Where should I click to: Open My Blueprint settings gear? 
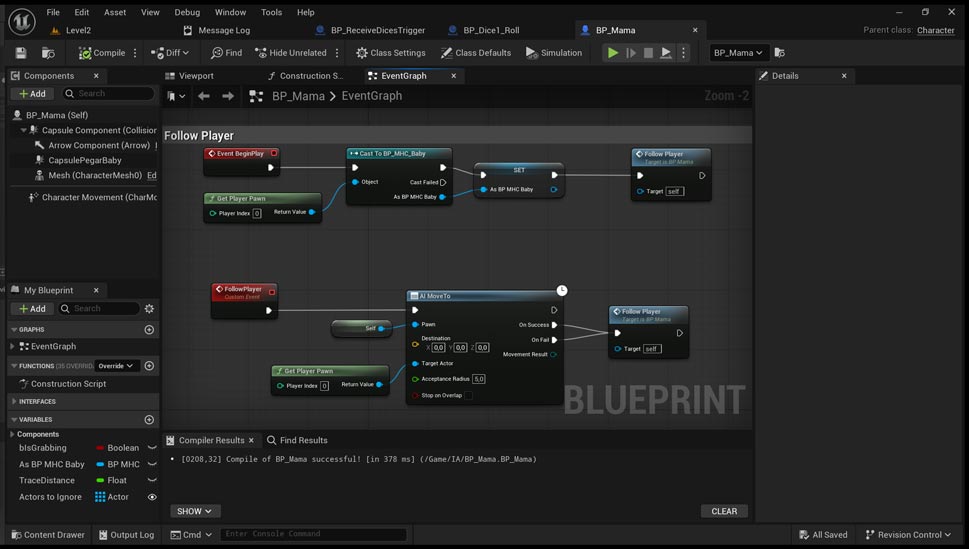(149, 309)
